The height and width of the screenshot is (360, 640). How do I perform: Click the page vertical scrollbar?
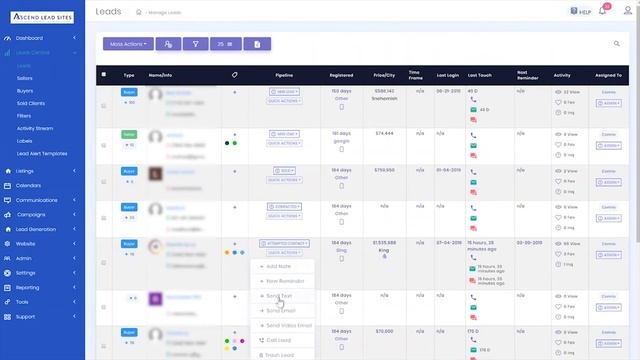click(638, 122)
